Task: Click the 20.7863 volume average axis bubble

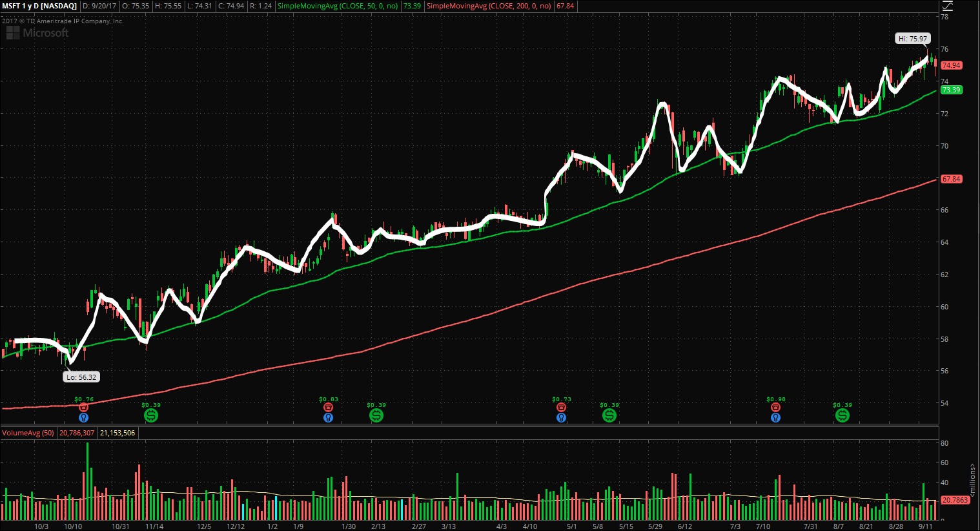Action: point(955,500)
